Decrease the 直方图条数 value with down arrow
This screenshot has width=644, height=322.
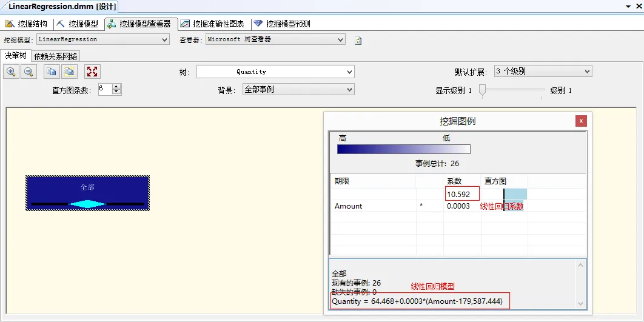(116, 92)
